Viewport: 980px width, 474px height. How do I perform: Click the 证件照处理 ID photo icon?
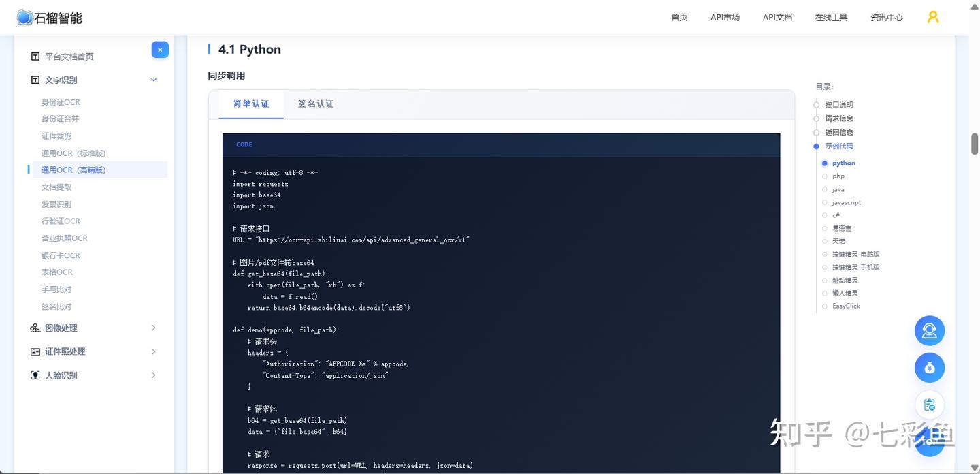35,351
